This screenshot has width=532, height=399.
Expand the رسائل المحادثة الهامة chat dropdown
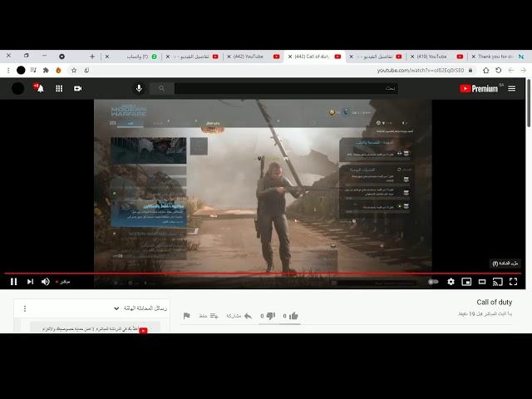116,308
